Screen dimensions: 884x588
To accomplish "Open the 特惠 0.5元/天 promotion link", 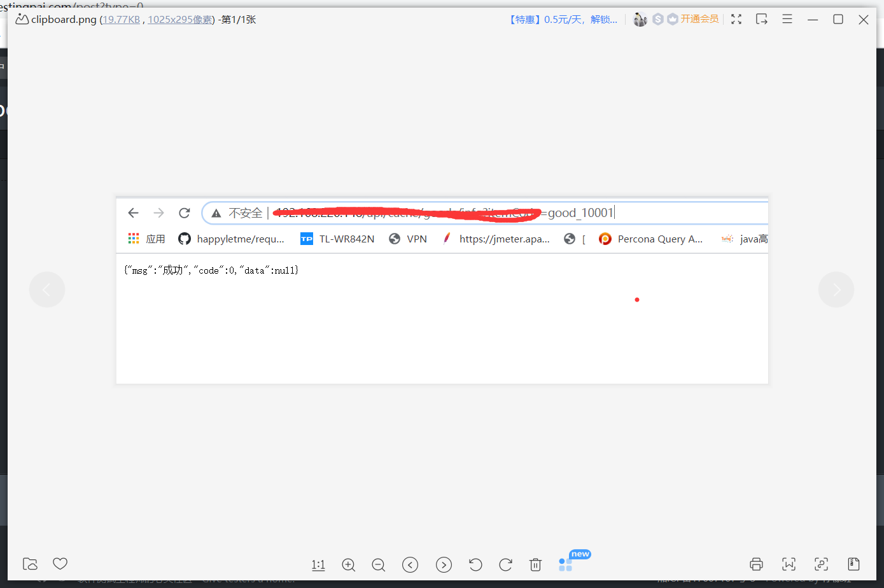I will [563, 20].
